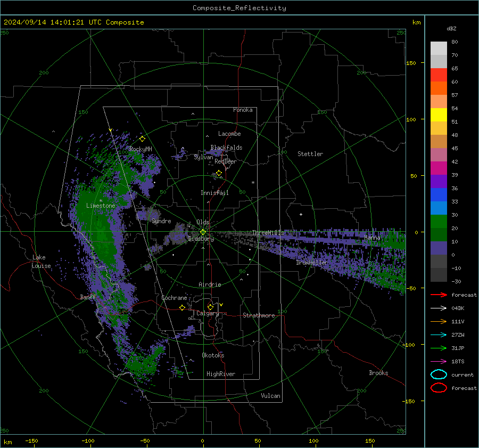
Task: Click the orange 111V arrow icon
Action: coord(439,321)
